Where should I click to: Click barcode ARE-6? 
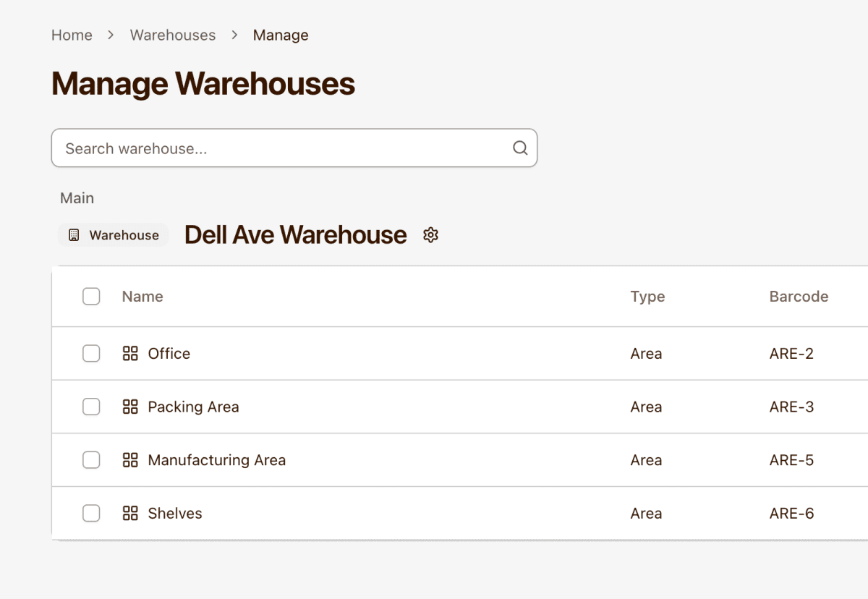click(x=791, y=514)
